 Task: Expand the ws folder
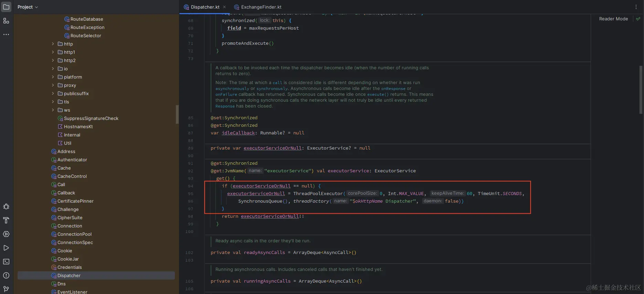point(53,110)
